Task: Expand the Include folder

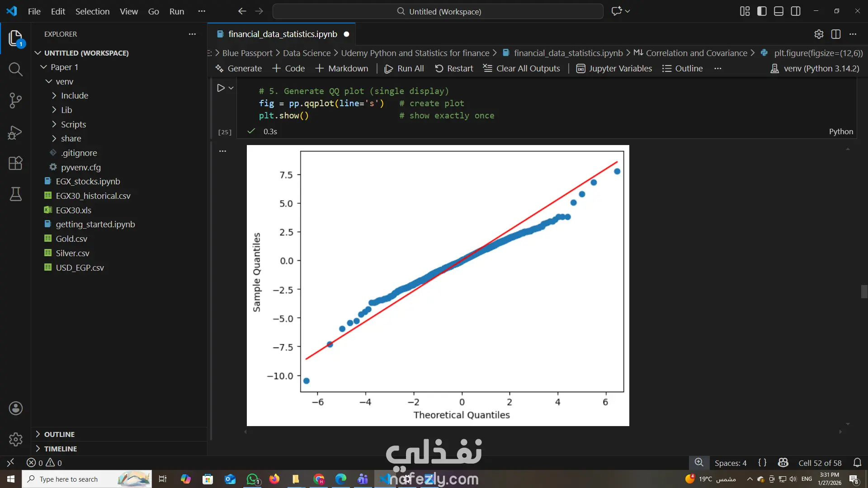Action: 75,96
